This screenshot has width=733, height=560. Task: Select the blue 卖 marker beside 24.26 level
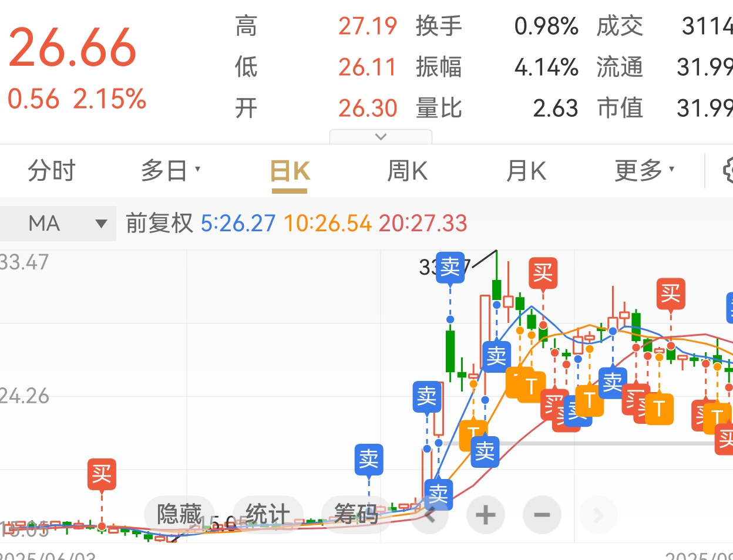(x=427, y=397)
